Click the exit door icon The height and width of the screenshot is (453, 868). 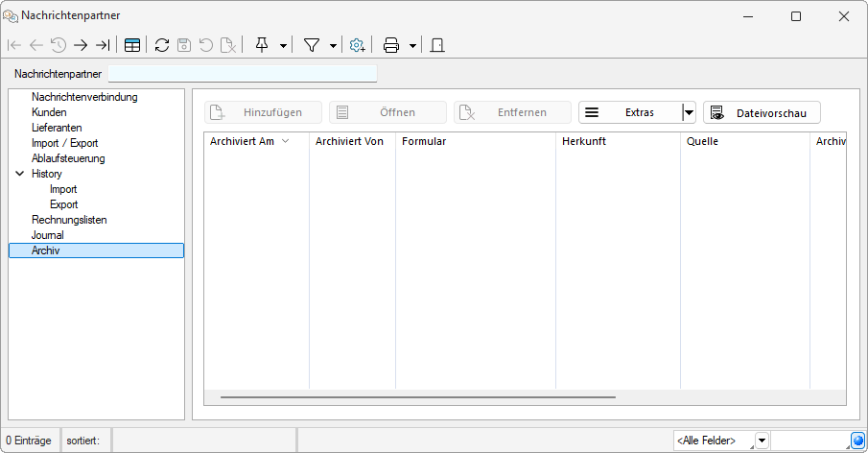click(x=437, y=45)
